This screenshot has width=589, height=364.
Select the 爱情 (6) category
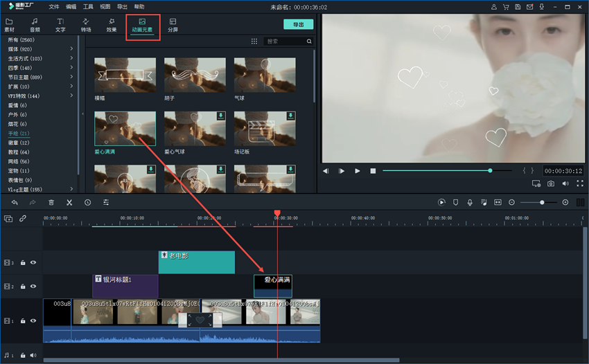(18, 105)
